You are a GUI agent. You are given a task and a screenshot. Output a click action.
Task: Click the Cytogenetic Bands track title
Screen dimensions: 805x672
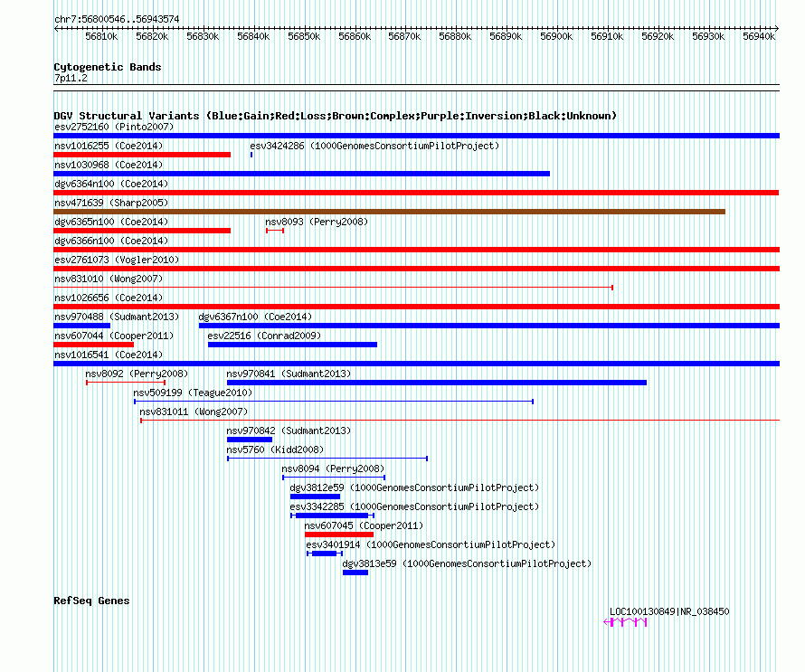tap(108, 67)
